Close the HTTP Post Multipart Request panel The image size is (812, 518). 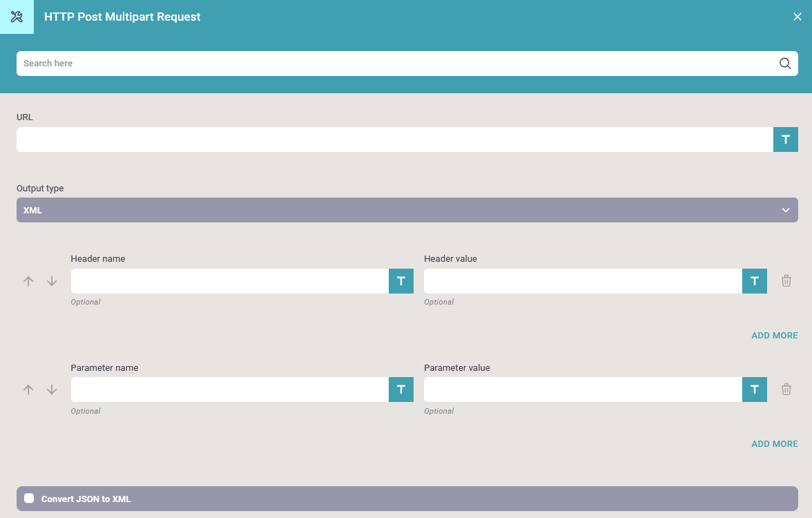pyautogui.click(x=797, y=17)
